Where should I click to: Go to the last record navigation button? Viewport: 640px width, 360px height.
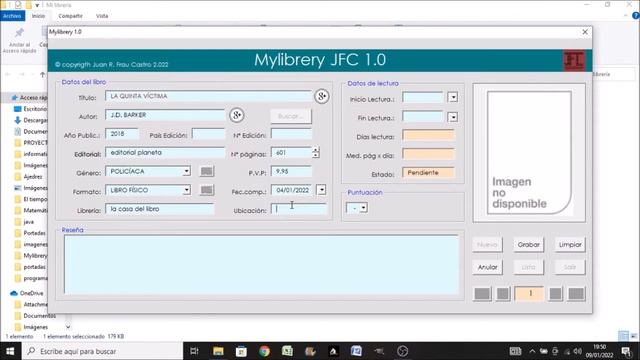(x=576, y=293)
